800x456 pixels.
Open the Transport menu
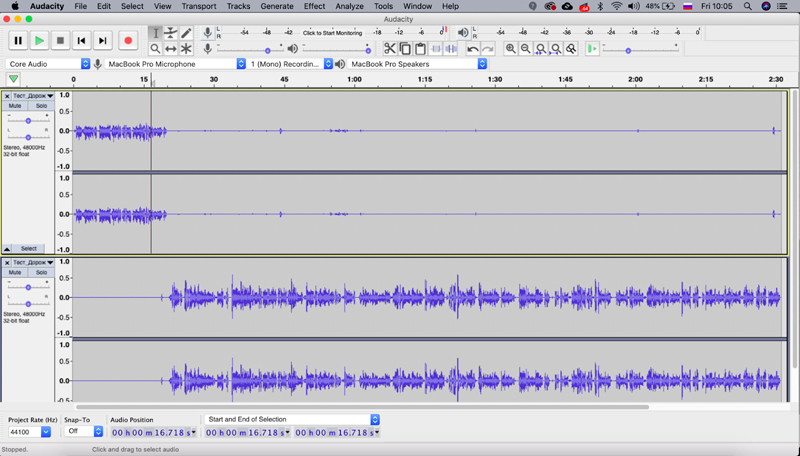click(x=198, y=6)
